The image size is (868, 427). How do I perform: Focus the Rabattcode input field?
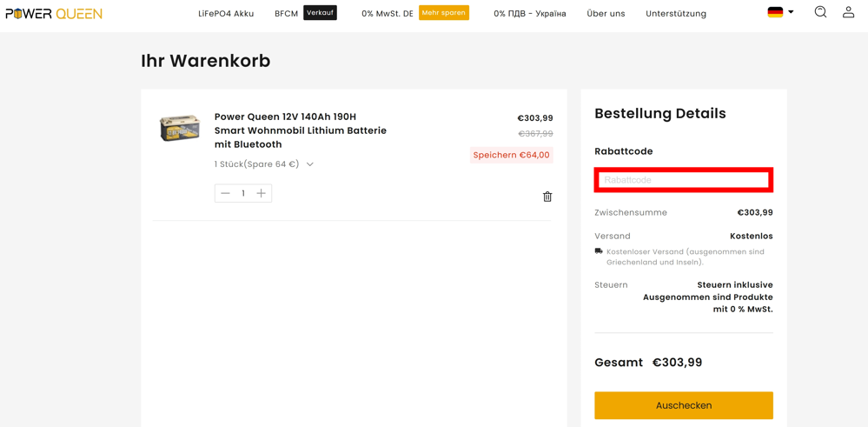pos(684,180)
